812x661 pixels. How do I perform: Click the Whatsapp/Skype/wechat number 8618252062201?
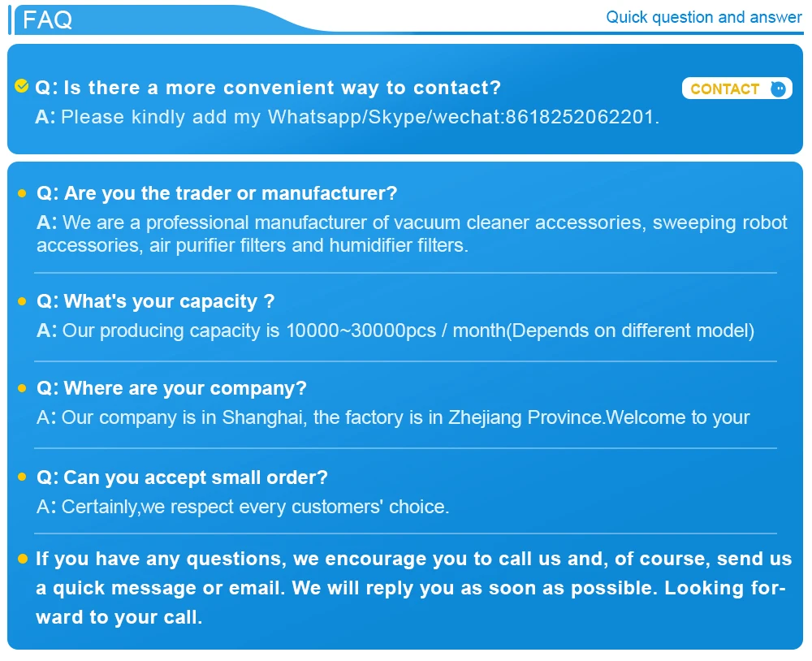coord(579,117)
